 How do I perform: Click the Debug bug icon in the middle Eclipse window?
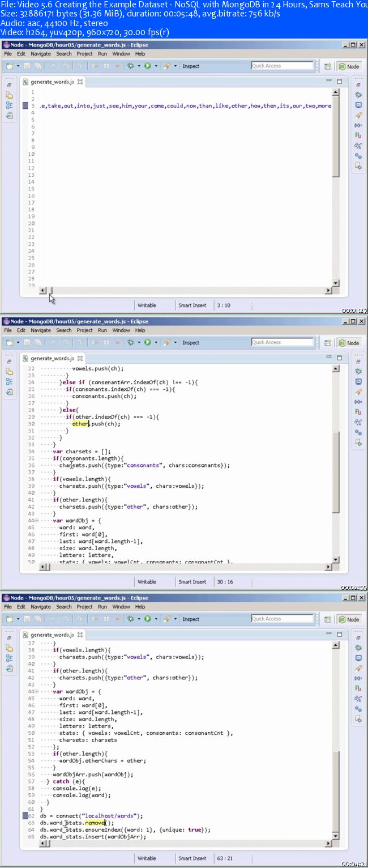(131, 342)
